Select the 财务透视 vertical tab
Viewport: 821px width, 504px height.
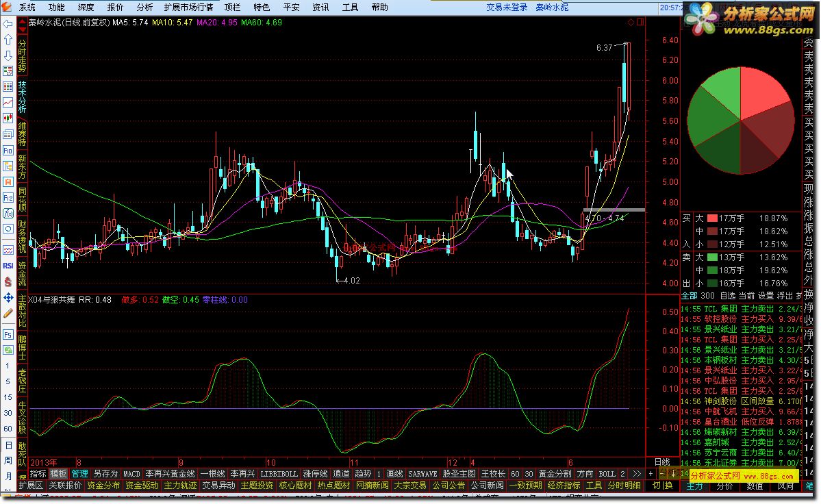(x=22, y=236)
